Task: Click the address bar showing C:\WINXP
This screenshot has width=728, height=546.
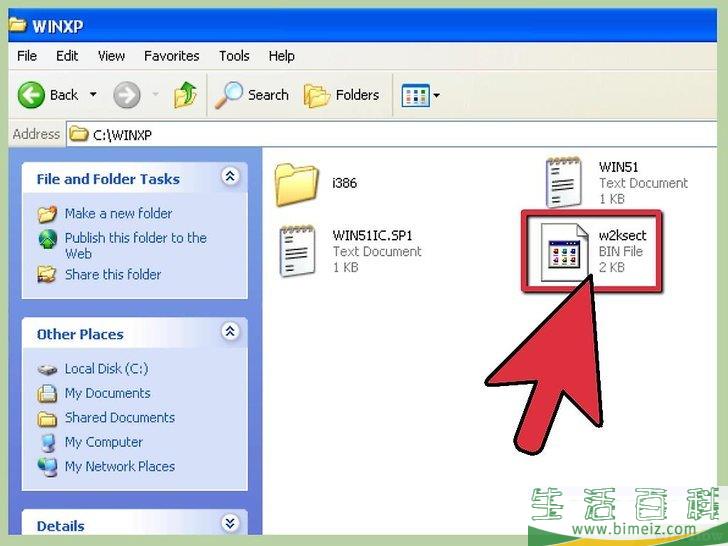Action: pyautogui.click(x=392, y=135)
